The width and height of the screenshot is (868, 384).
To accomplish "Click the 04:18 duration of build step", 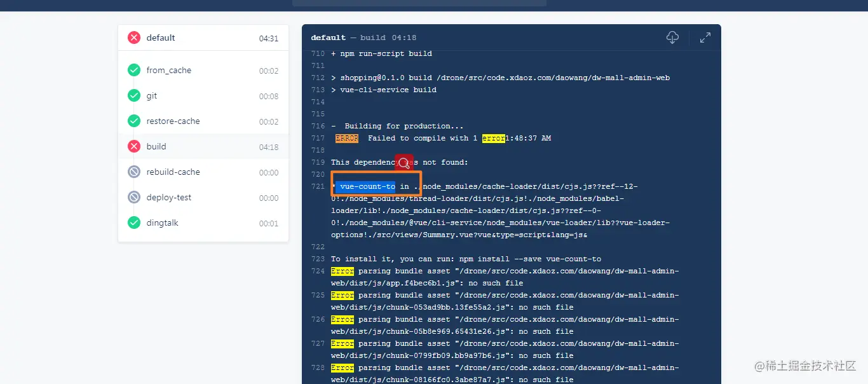I will tap(269, 147).
